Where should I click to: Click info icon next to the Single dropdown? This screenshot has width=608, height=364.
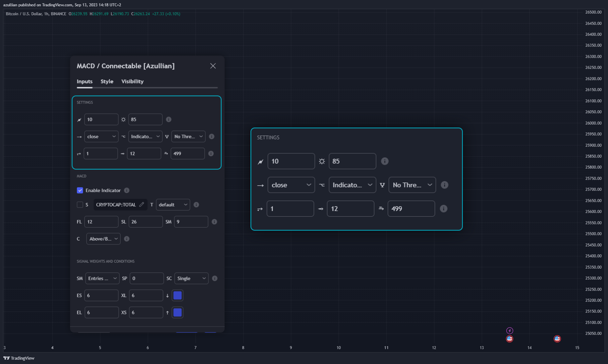click(215, 279)
